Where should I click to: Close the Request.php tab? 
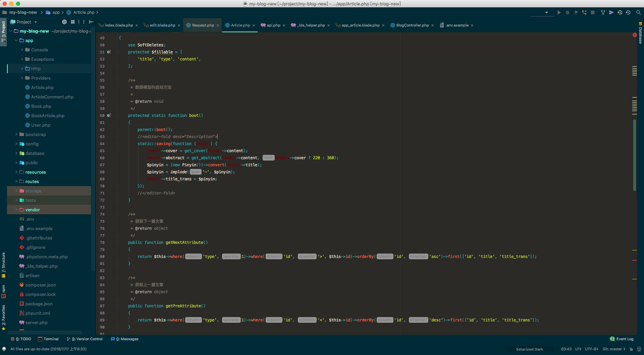point(218,26)
